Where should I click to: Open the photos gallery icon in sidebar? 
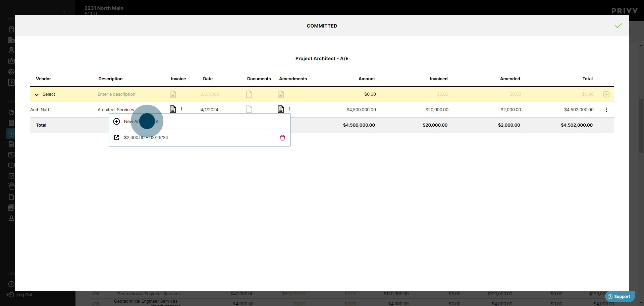click(x=11, y=208)
